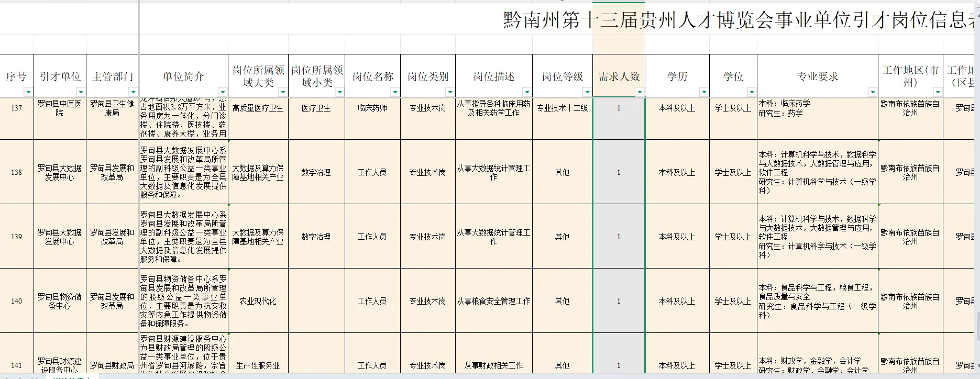Select the 岗位描述 header cell
This screenshot has width=980, height=379.
pyautogui.click(x=494, y=76)
